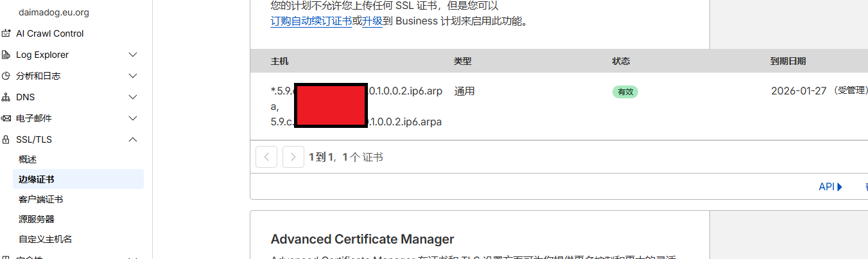Expand the Log Explorer chevron

pos(133,55)
